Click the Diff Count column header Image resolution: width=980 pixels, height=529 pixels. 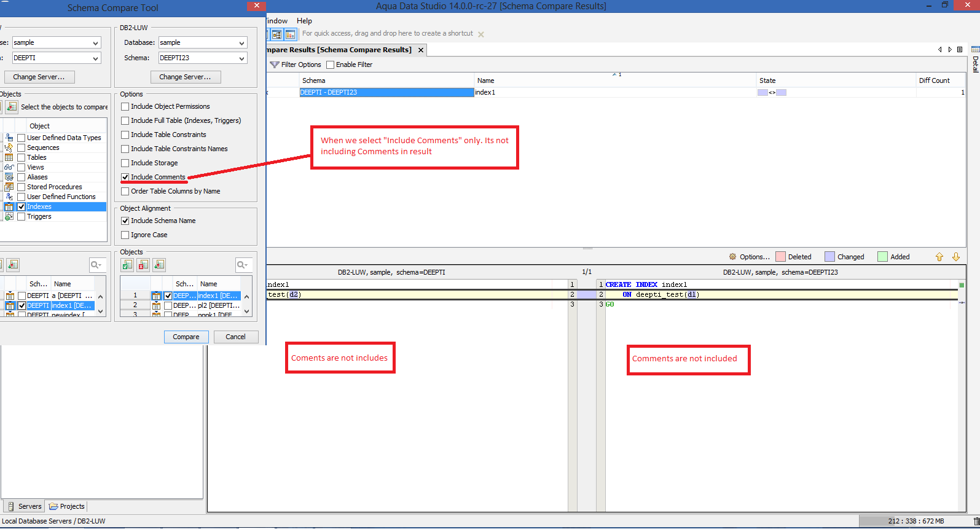940,80
